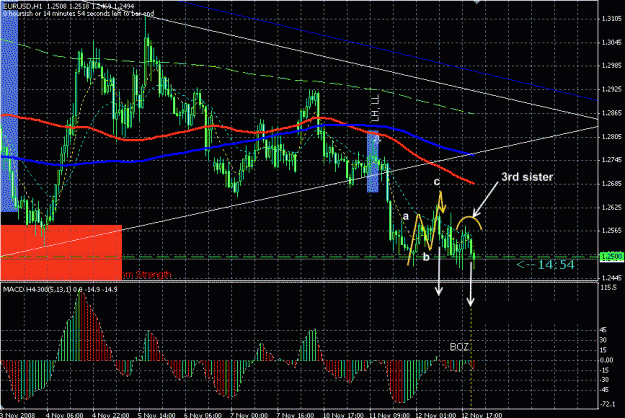The width and height of the screenshot is (625, 418).
Task: Click the 1.2805 price axis value
Action: pos(611,137)
